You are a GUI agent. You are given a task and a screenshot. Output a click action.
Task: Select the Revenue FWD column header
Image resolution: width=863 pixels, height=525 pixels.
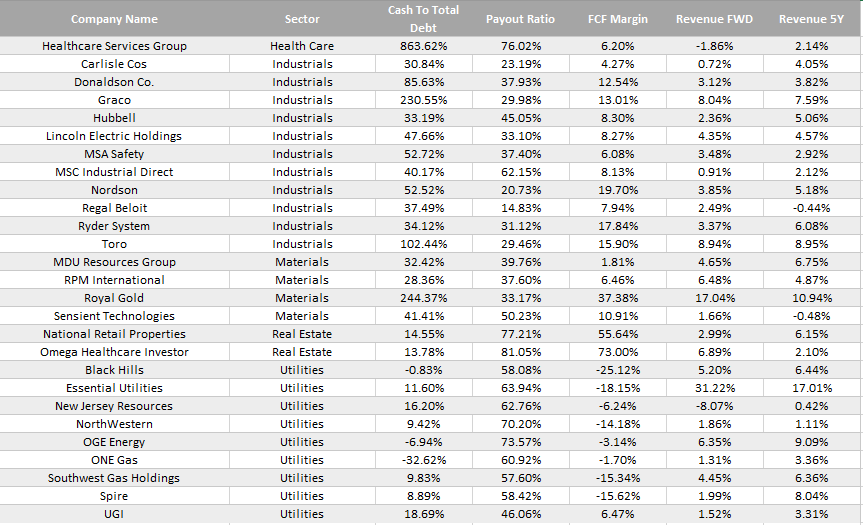point(714,19)
